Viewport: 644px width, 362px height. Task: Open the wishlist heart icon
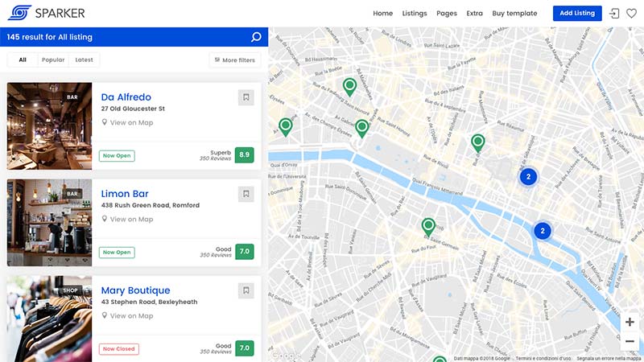coord(631,14)
